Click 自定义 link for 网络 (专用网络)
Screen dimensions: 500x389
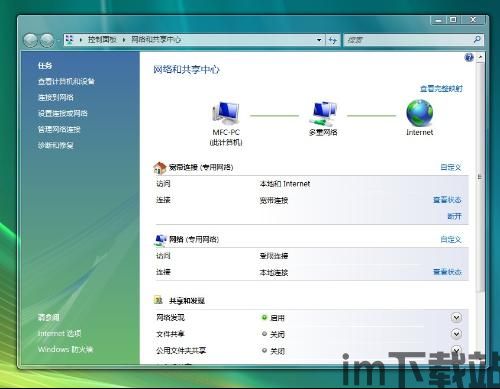click(x=451, y=239)
